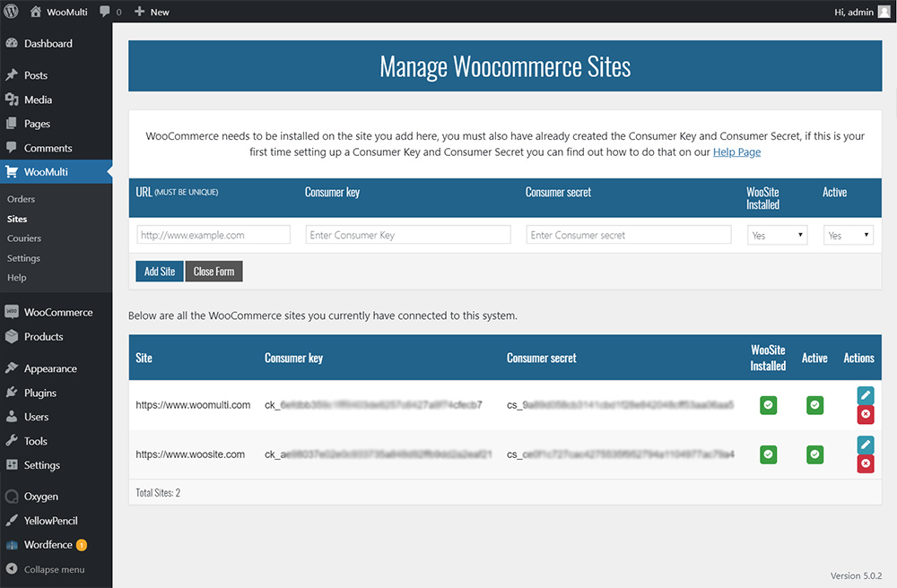The width and height of the screenshot is (897, 588).
Task: Click the Consumer Key input field
Action: point(408,235)
